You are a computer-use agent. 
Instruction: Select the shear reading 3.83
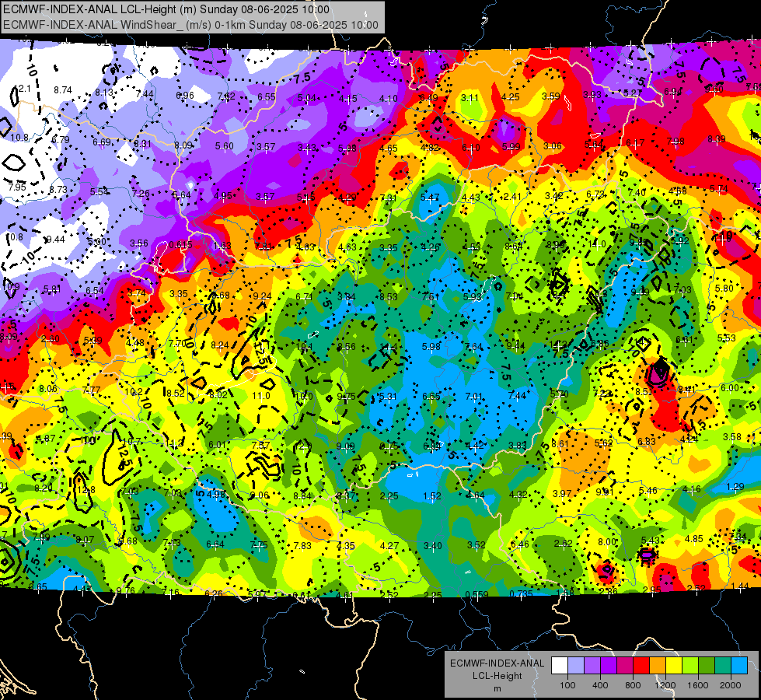pos(518,445)
